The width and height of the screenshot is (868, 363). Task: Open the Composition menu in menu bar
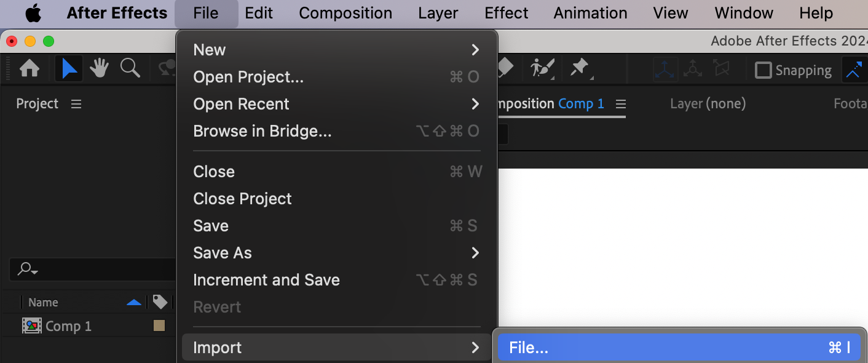tap(345, 13)
